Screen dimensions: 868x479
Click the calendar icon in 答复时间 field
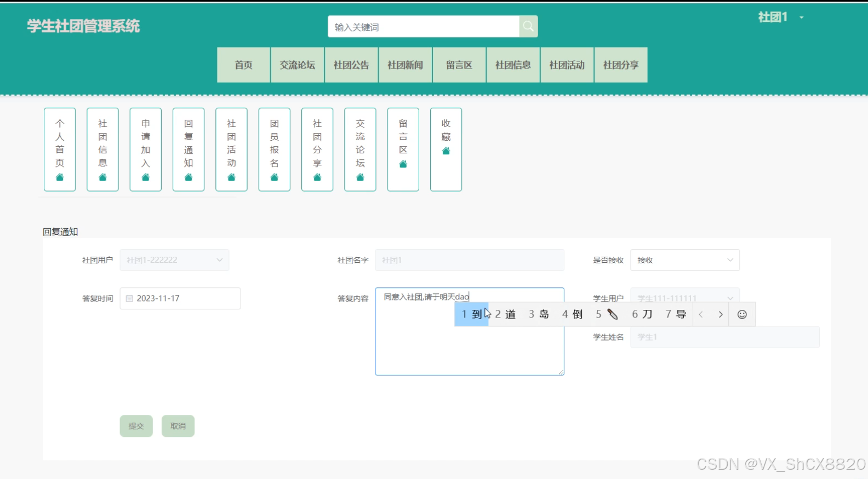(x=129, y=298)
